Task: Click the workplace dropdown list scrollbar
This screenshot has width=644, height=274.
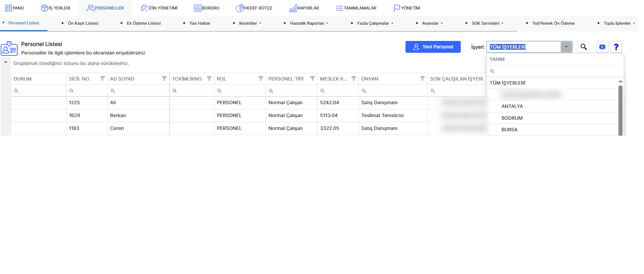Action: tap(620, 110)
